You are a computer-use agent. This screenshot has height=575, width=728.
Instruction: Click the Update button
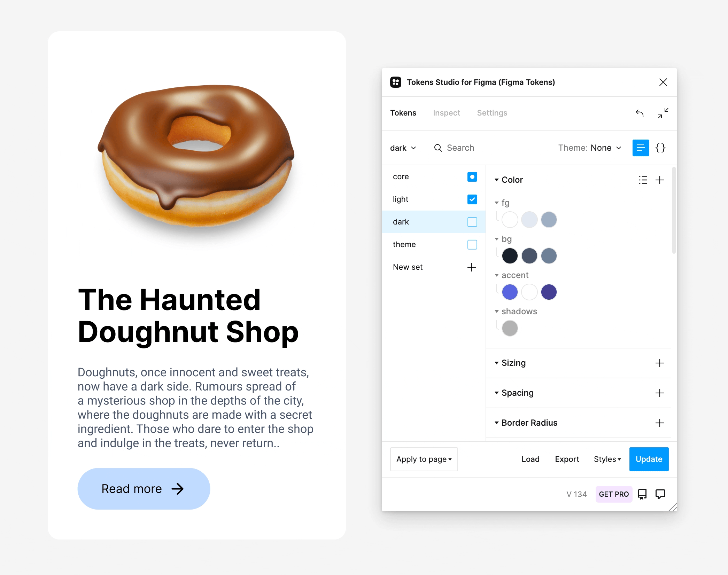coord(648,459)
